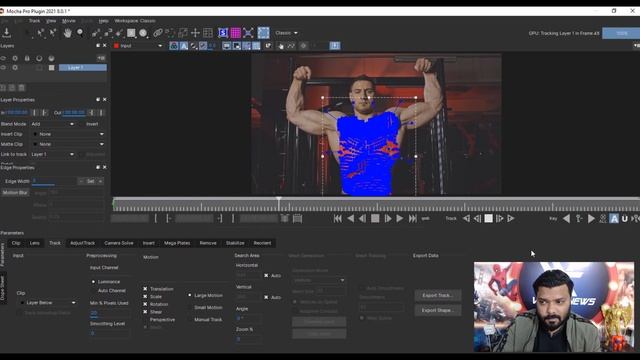Select the Transform crosshair tool

(195, 33)
